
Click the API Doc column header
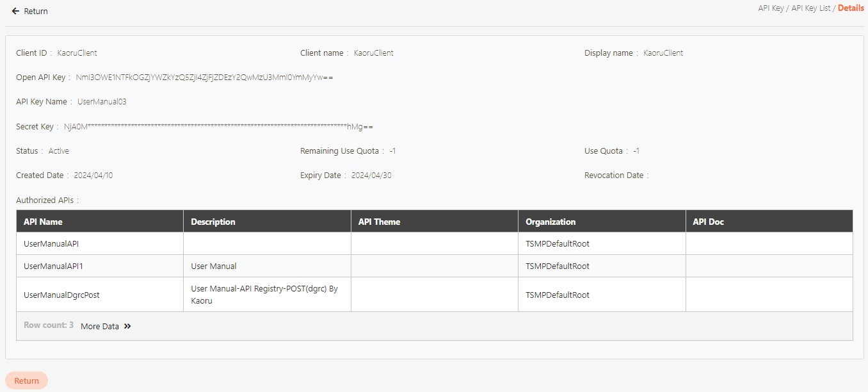tap(708, 222)
